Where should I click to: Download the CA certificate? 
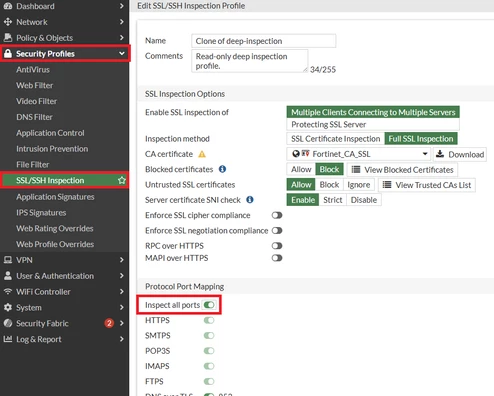[460, 154]
